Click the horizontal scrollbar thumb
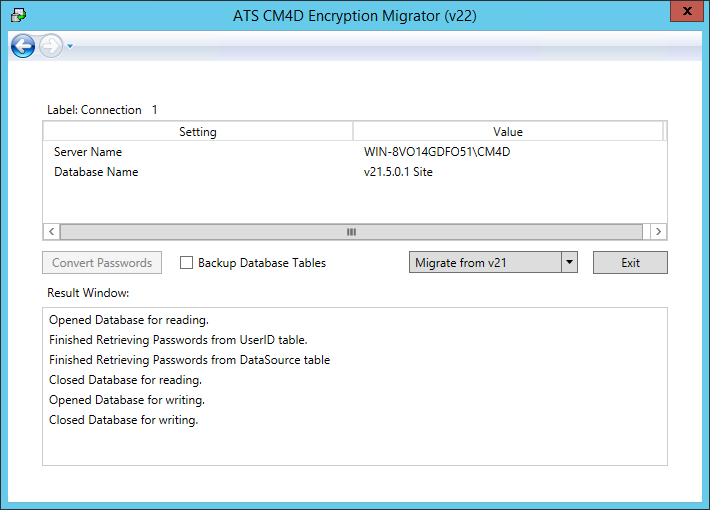Screen dimensions: 710x510 point(350,231)
